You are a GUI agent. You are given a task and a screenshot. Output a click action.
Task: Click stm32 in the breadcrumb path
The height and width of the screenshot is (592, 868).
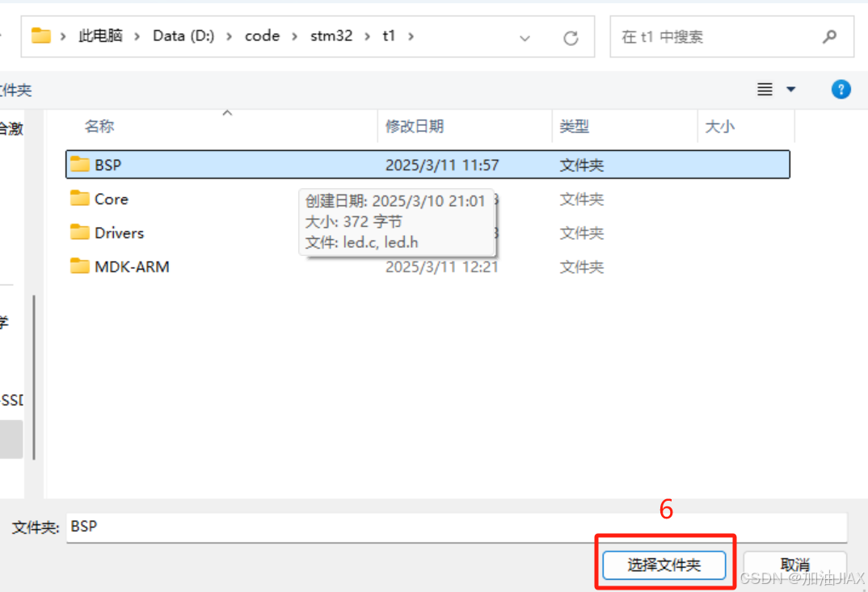[331, 36]
